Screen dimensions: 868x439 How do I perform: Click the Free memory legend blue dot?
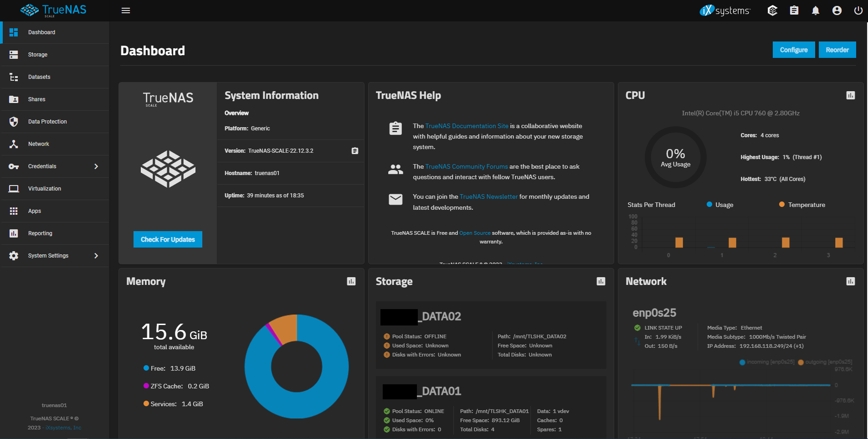point(146,368)
